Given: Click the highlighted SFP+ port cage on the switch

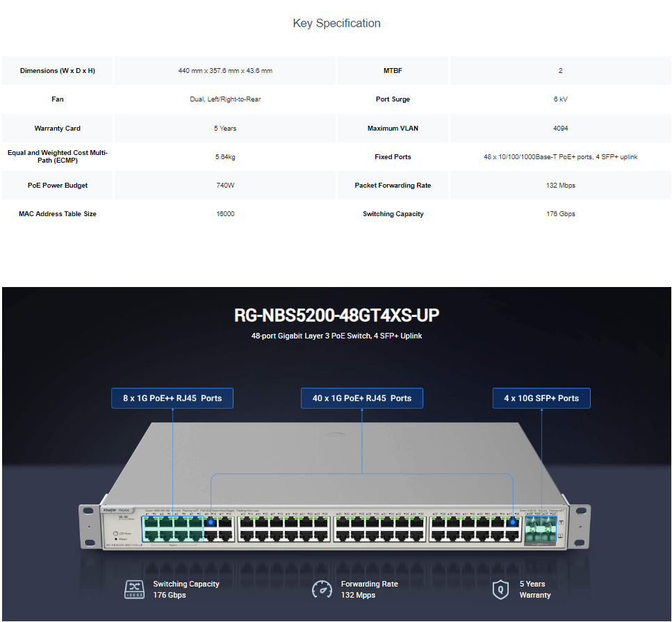Looking at the screenshot, I should pos(541,529).
